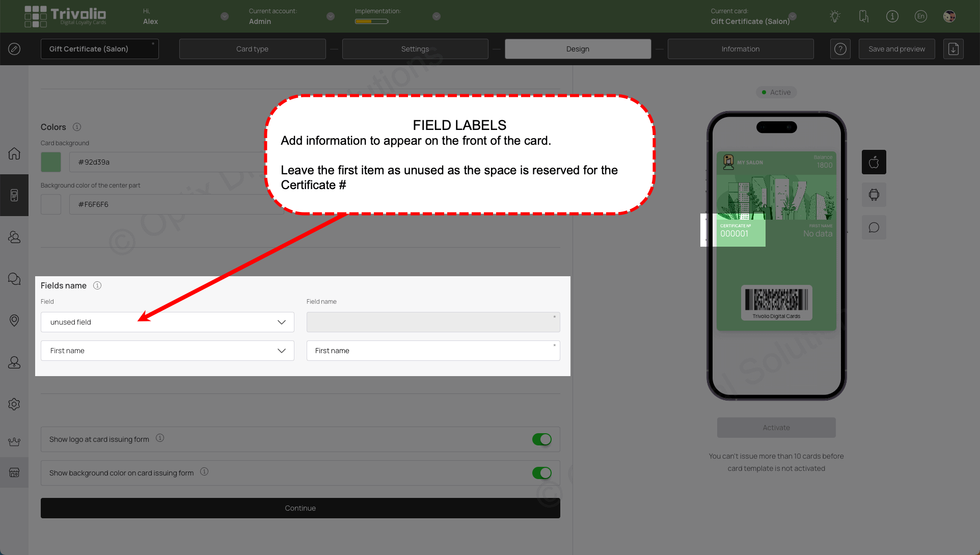The height and width of the screenshot is (555, 980).
Task: Click the Save and preview button
Action: click(897, 48)
